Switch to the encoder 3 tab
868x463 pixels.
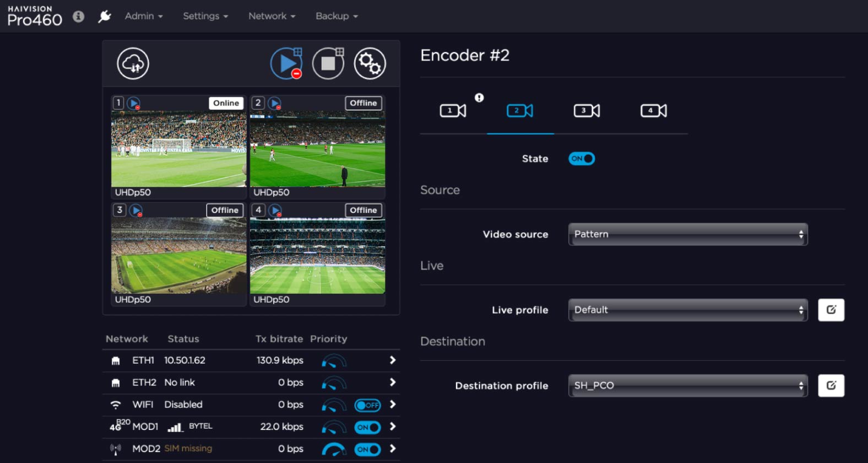[587, 111]
